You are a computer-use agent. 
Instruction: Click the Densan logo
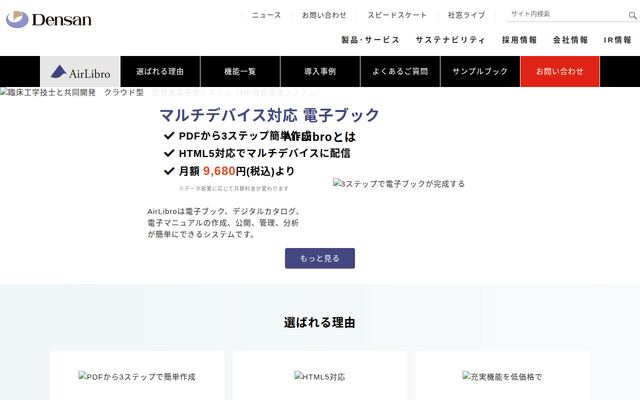coord(49,19)
